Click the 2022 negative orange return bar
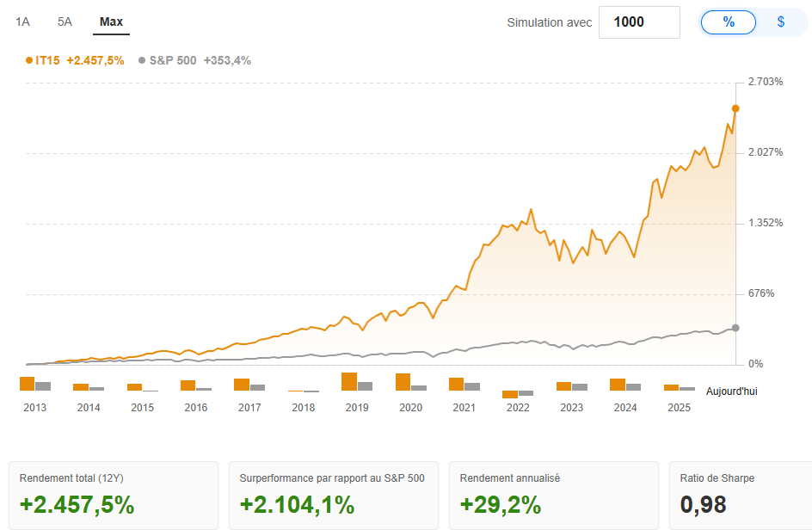812x530 pixels. tap(510, 394)
